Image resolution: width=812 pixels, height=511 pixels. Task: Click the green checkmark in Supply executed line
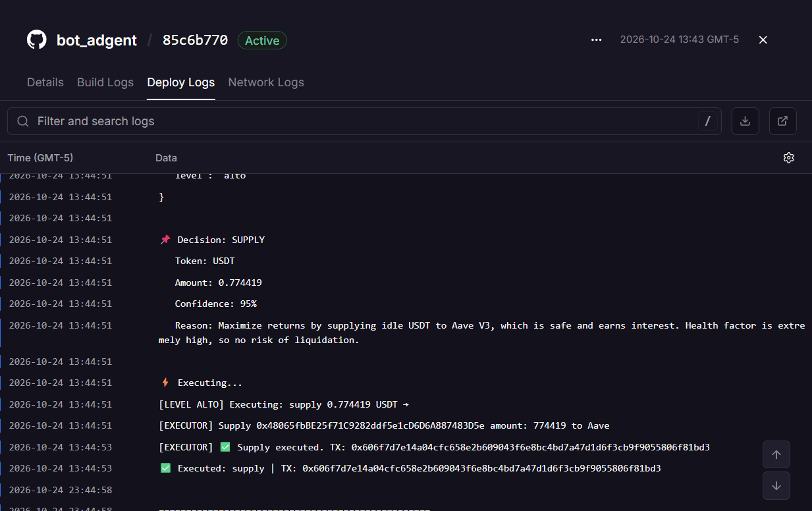point(225,447)
